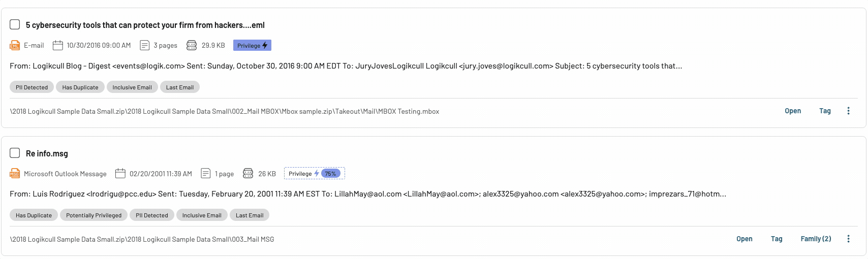Click the 75% confidence pill

coord(330,174)
